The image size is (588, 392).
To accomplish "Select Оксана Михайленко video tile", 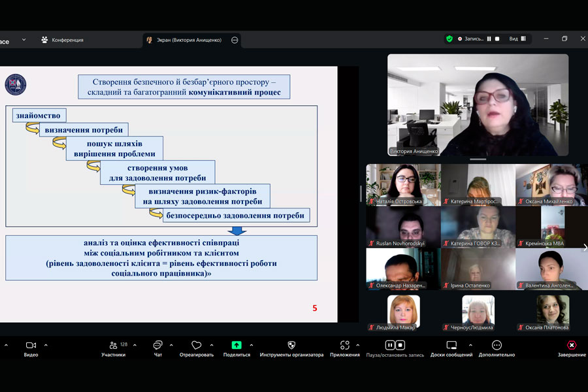I will (551, 185).
